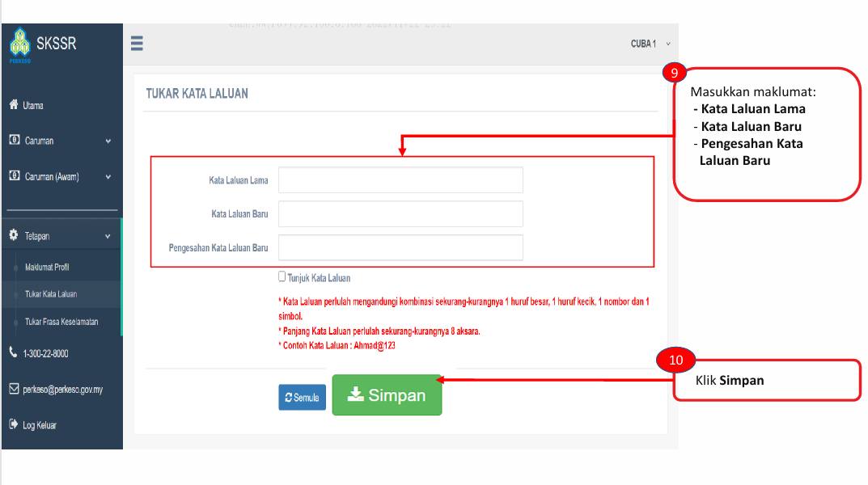Click the SKSSR PERKESO logo
The image size is (868, 485).
(43, 44)
